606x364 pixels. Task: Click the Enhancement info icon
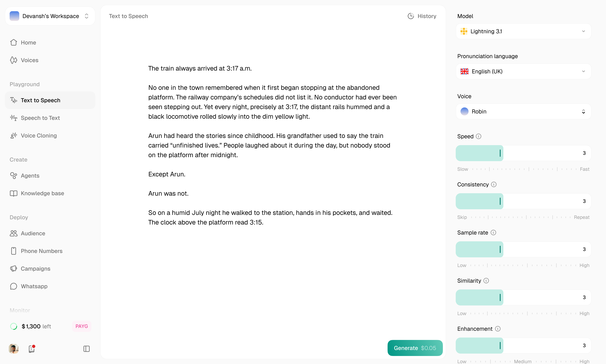498,329
